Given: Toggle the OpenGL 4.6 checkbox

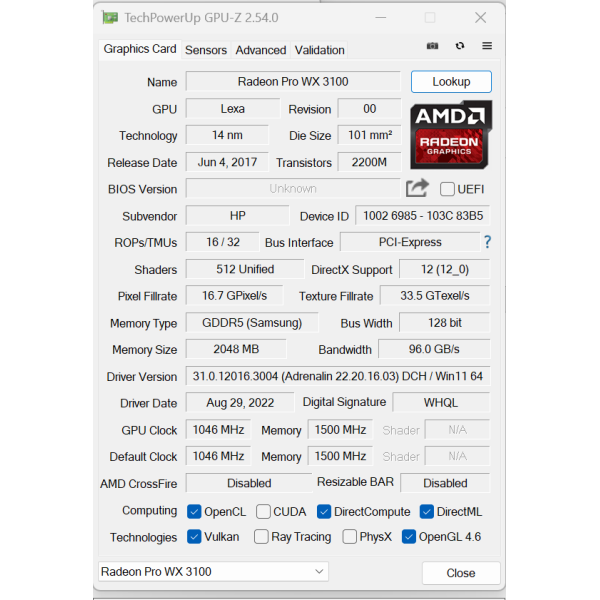Looking at the screenshot, I should [x=409, y=536].
